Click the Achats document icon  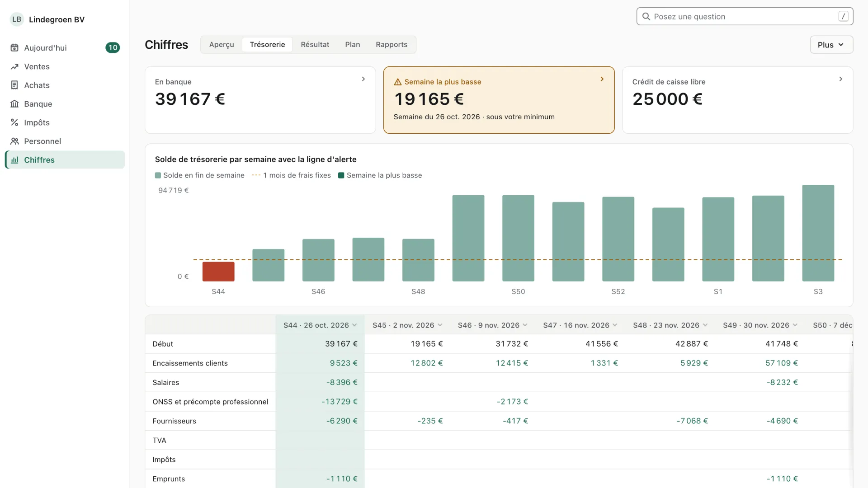click(14, 85)
